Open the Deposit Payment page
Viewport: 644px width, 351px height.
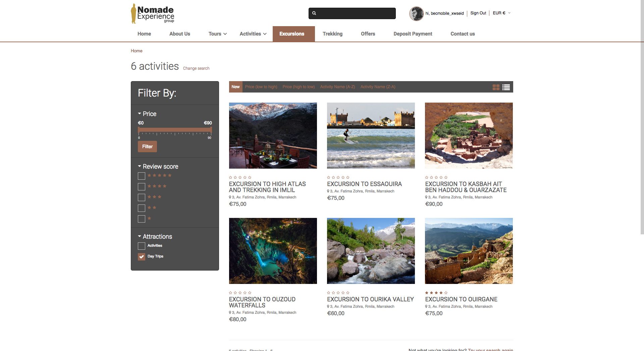pos(413,34)
